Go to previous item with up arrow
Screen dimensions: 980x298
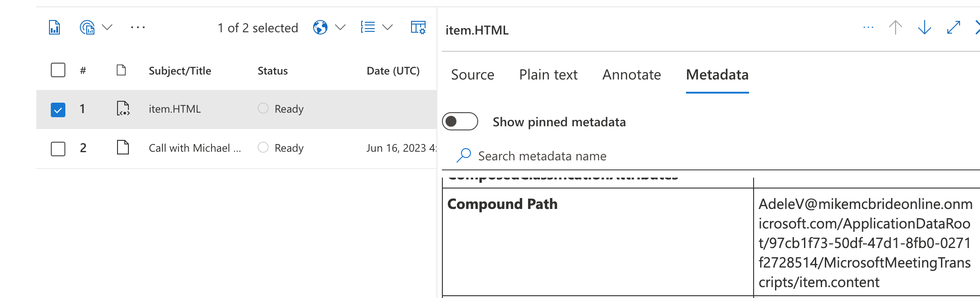895,28
